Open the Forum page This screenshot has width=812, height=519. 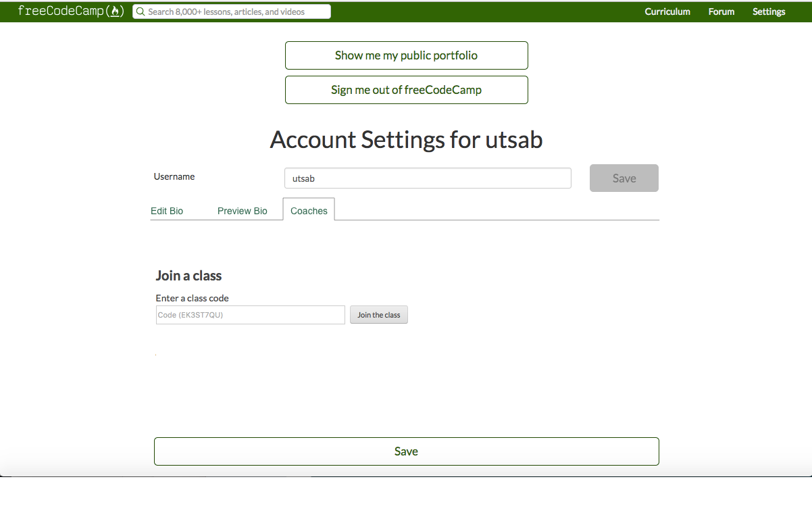pos(721,11)
